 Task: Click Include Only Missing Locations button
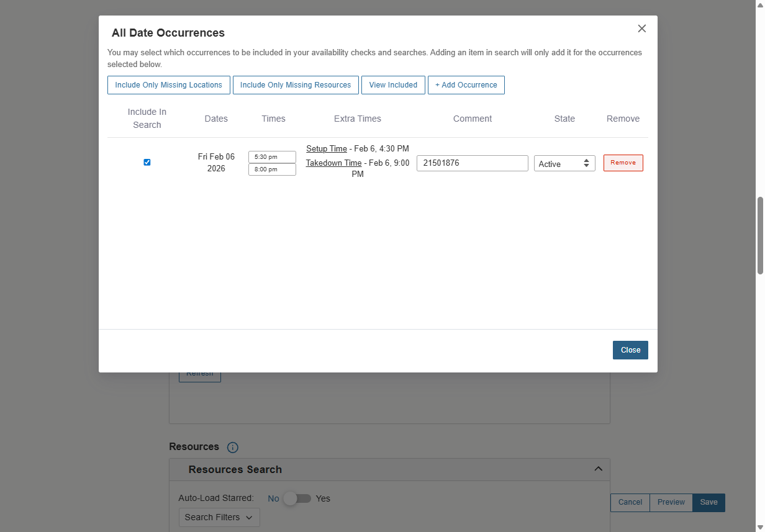tap(169, 85)
